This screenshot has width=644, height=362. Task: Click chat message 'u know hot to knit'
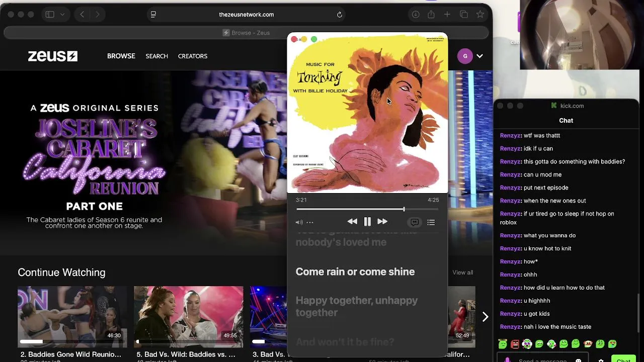tap(547, 249)
